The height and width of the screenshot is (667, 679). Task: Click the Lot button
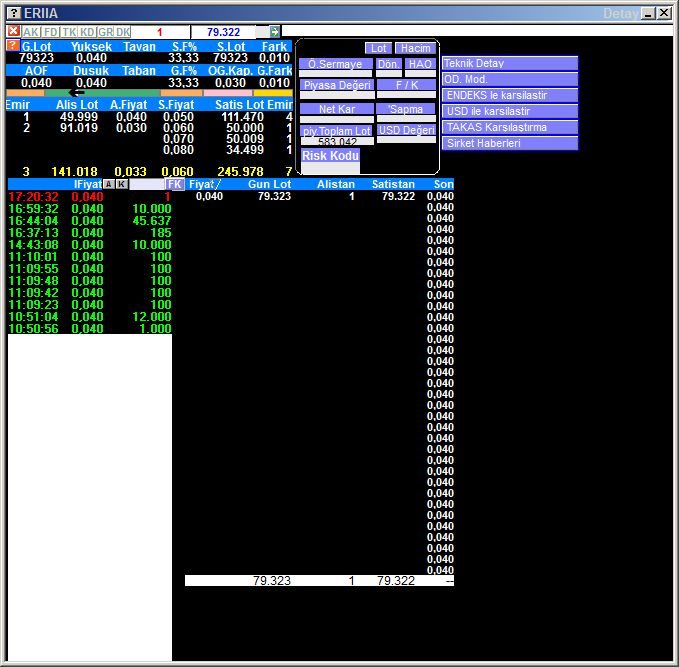click(x=378, y=48)
